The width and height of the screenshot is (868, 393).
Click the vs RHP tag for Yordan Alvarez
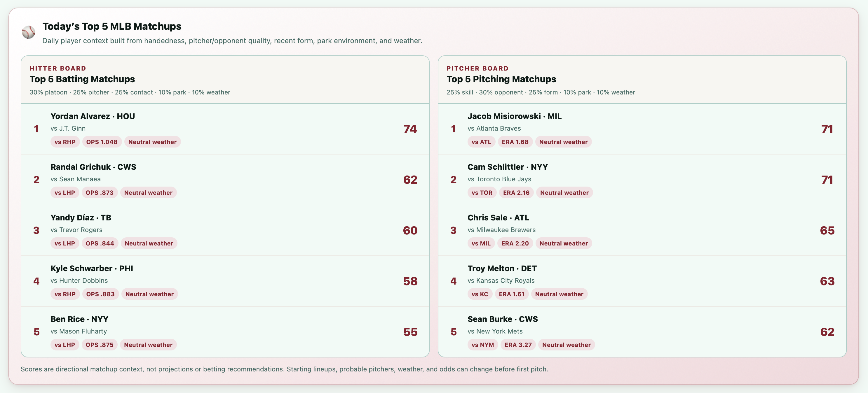tap(65, 142)
